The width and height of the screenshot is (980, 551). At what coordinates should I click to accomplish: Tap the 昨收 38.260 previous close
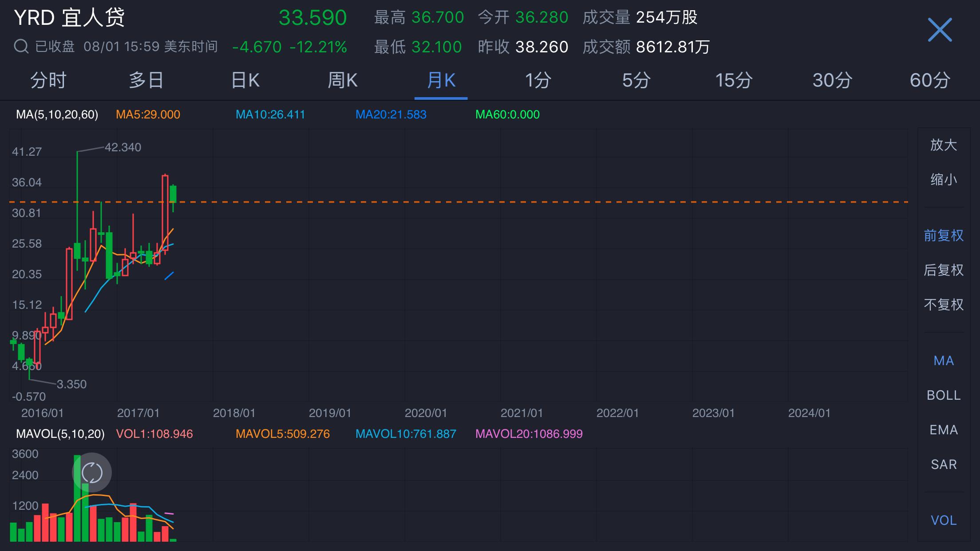[x=523, y=47]
